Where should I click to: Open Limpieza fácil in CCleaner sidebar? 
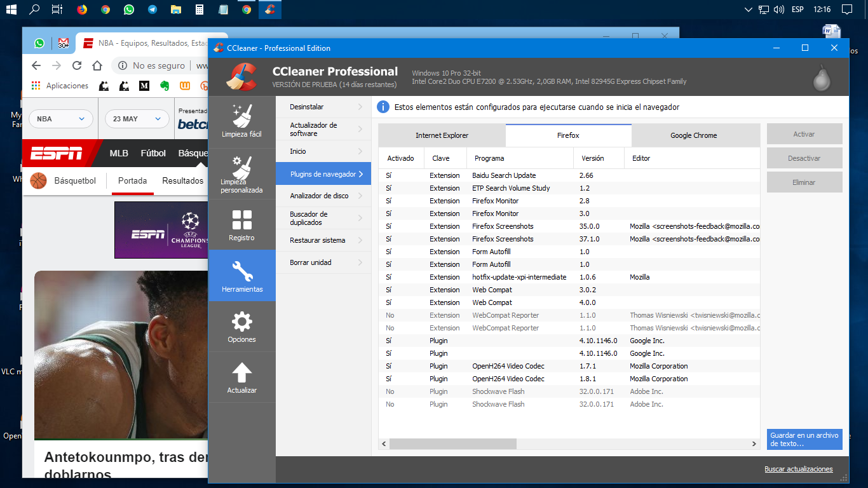point(241,121)
